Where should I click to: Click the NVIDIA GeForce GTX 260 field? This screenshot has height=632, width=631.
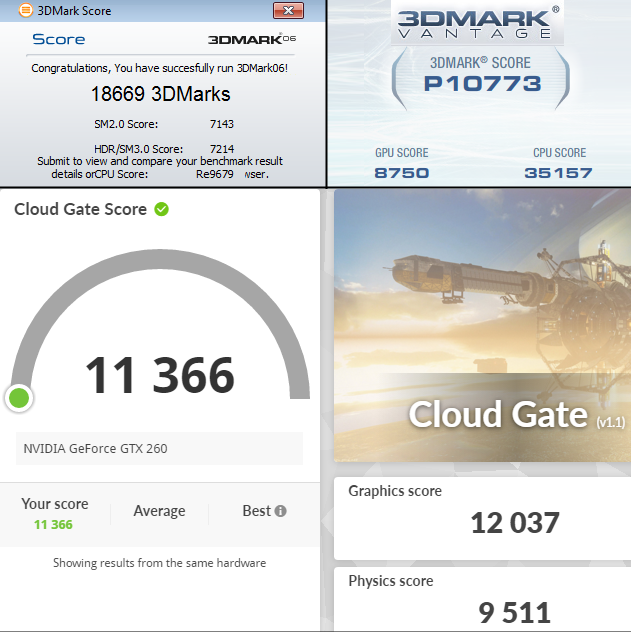click(159, 448)
